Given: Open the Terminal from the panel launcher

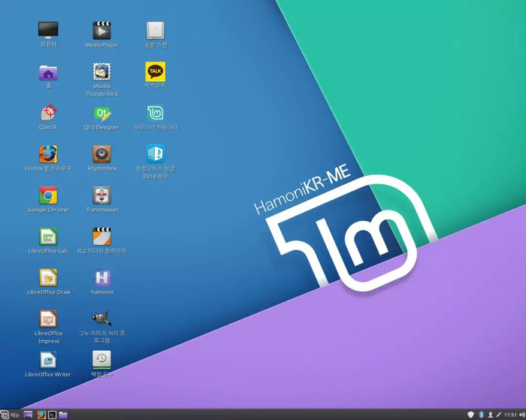Looking at the screenshot, I should coord(52,415).
